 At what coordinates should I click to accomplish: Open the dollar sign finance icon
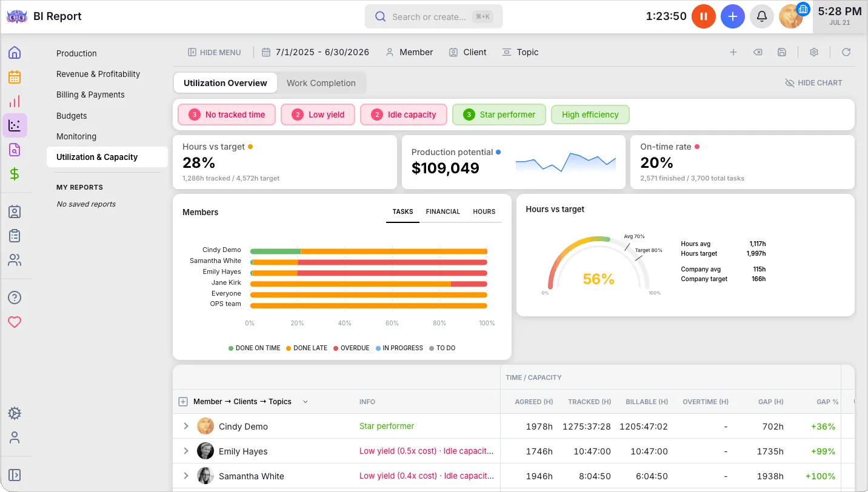[15, 174]
